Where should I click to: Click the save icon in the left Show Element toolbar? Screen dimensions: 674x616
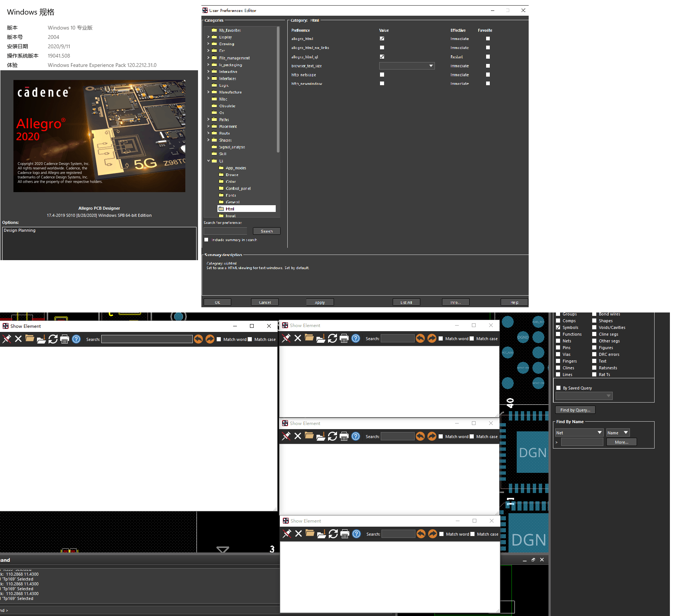click(x=41, y=339)
